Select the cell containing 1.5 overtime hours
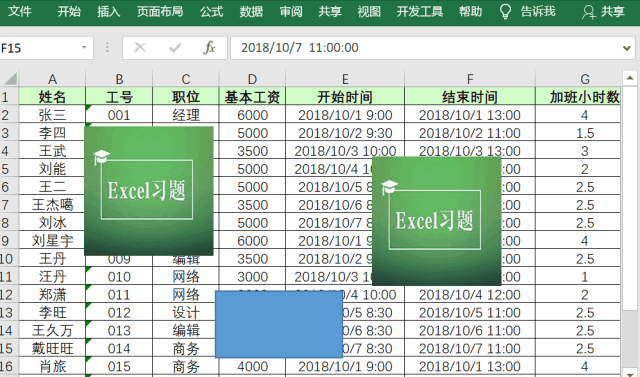Viewport: 640px width, 377px height. click(578, 133)
